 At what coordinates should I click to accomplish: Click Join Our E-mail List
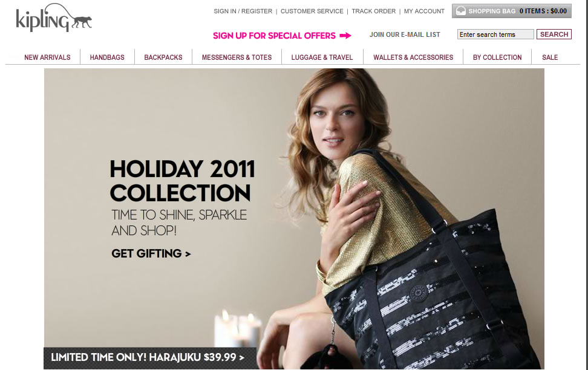(x=405, y=34)
